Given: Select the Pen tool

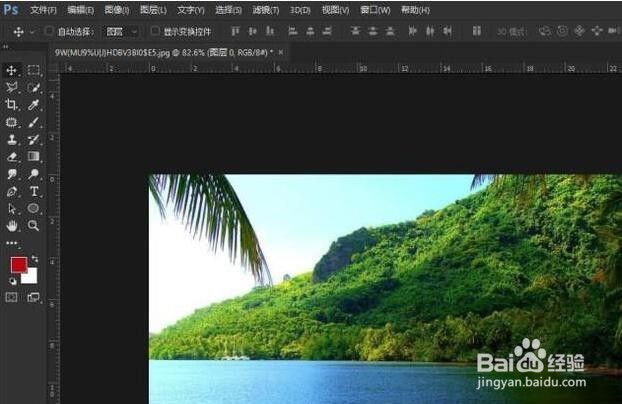Looking at the screenshot, I should [x=12, y=191].
